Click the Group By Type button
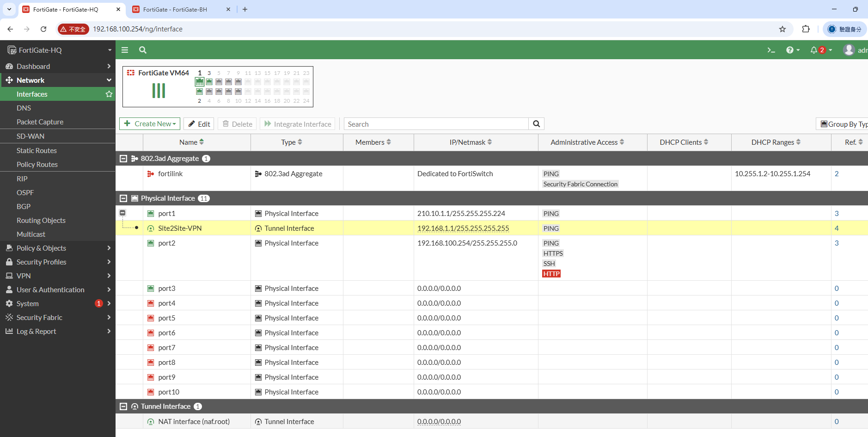868x437 pixels. click(x=842, y=124)
